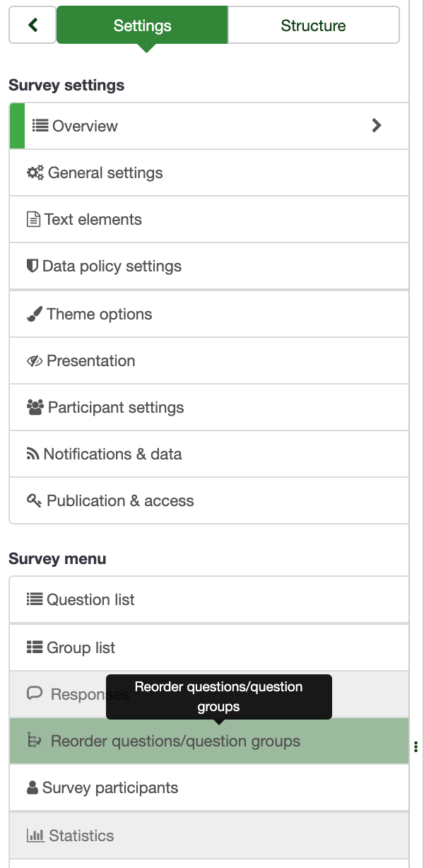The width and height of the screenshot is (424, 868).
Task: Open Reorder questions/question groups
Action: click(x=175, y=741)
